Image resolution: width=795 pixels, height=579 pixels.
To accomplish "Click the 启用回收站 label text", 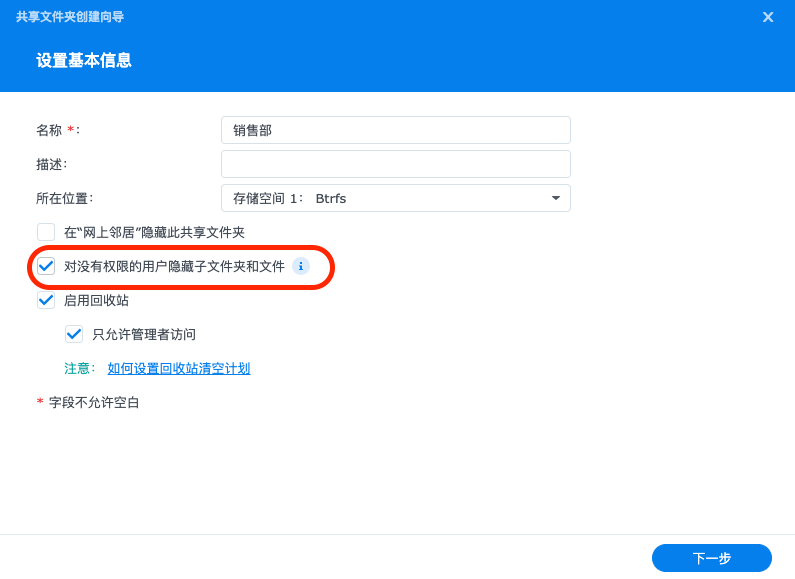I will pos(96,300).
